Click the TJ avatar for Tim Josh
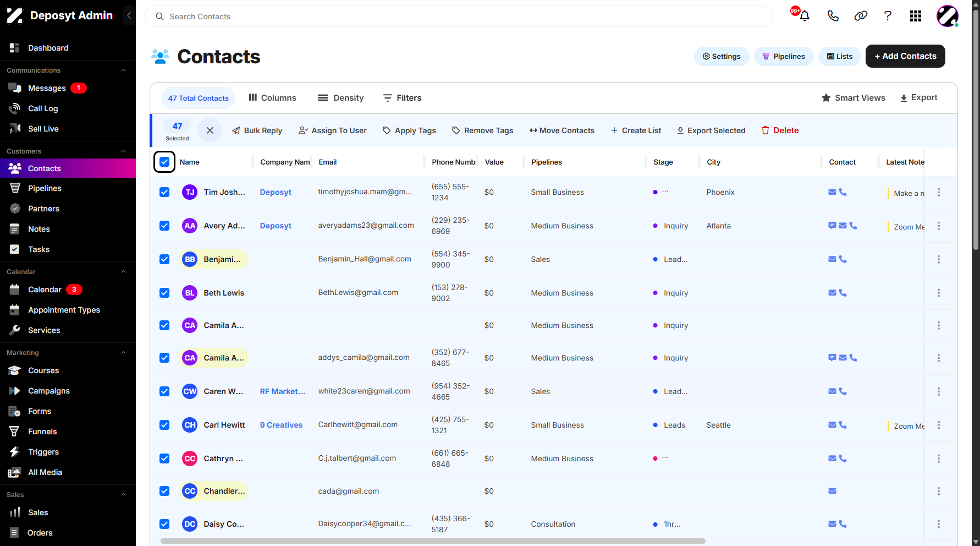This screenshot has height=546, width=980. tap(190, 192)
